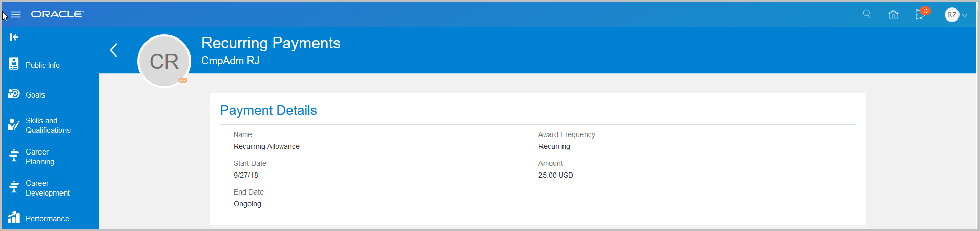
Task: Select the CR profile avatar
Action: (164, 61)
